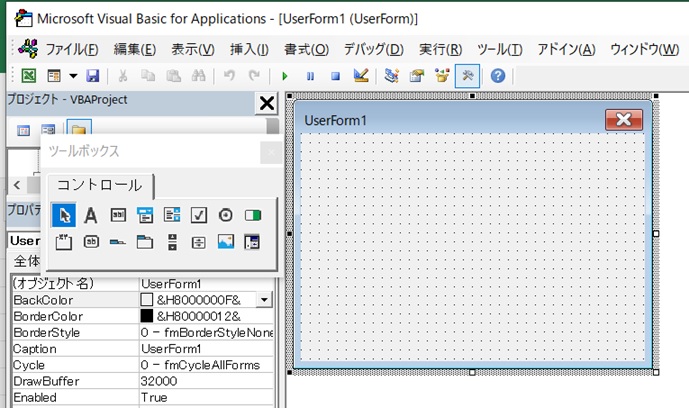
Task: Choose the TabStrip tool in toolbox
Action: coord(118,242)
